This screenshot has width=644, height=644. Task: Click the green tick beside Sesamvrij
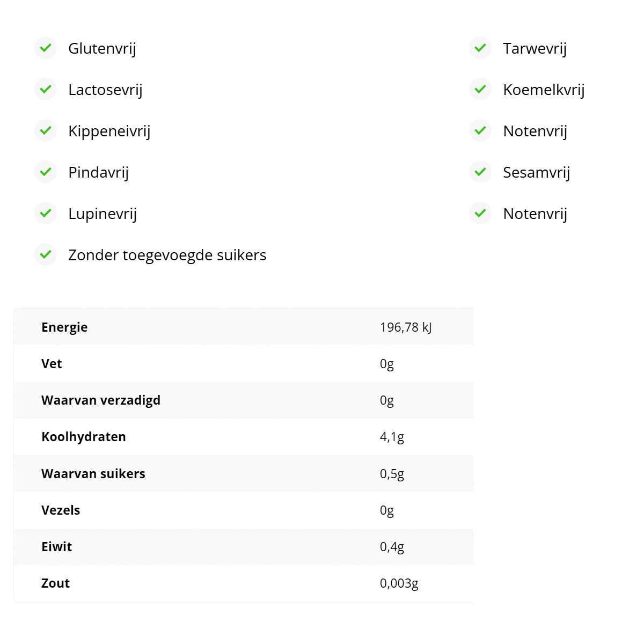click(480, 172)
